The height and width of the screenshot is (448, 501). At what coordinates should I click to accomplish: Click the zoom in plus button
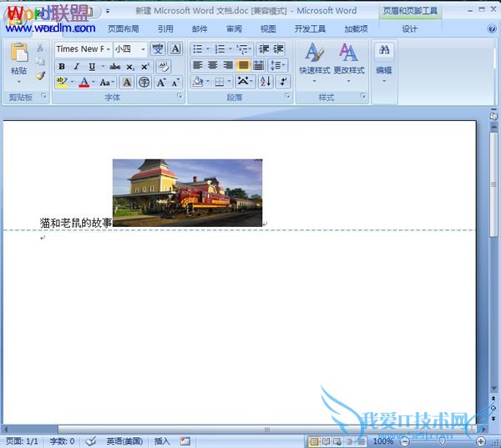pos(481,441)
